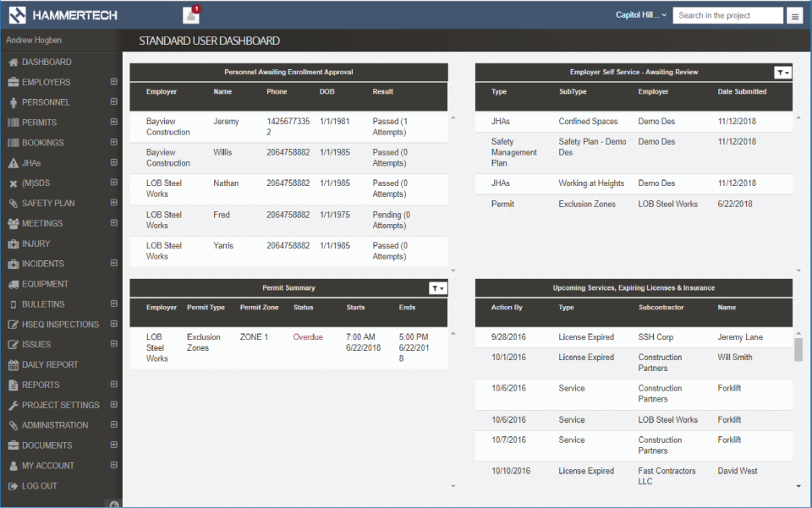The width and height of the screenshot is (812, 508).
Task: Click the Permits barcode icon
Action: [x=14, y=123]
